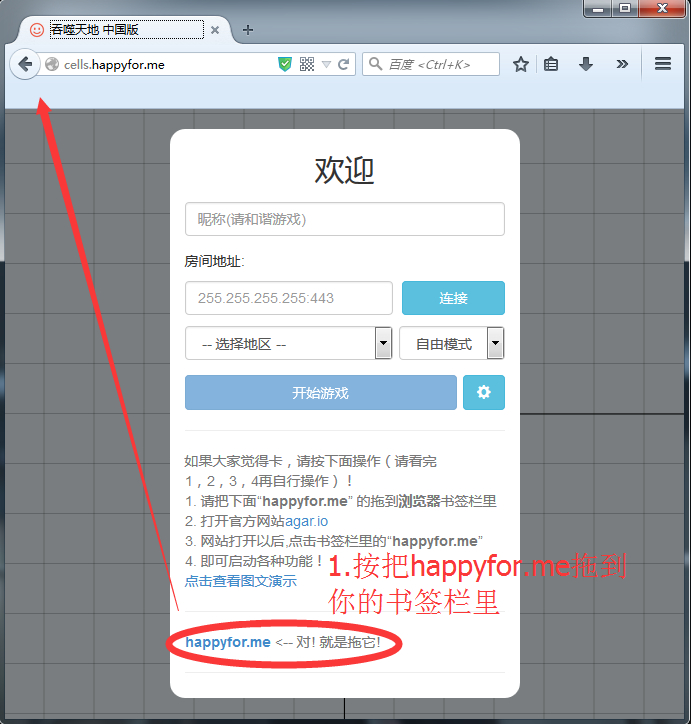Image resolution: width=691 pixels, height=724 pixels.
Task: Maximize the browser window
Action: click(x=625, y=9)
